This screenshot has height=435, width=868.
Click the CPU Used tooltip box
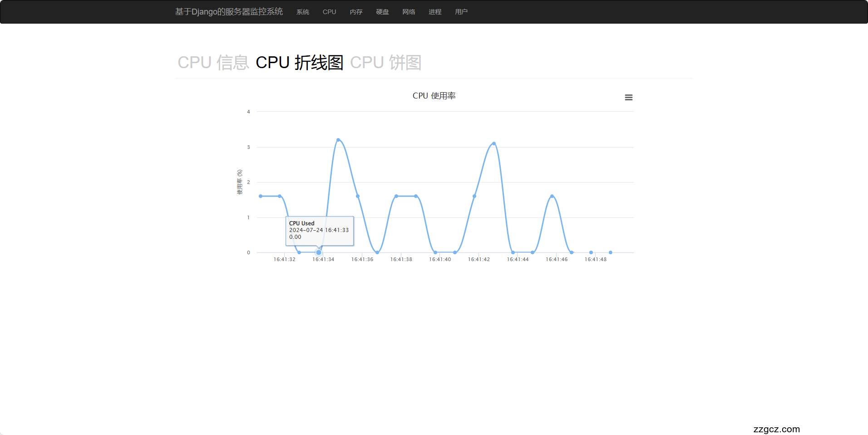click(x=319, y=231)
